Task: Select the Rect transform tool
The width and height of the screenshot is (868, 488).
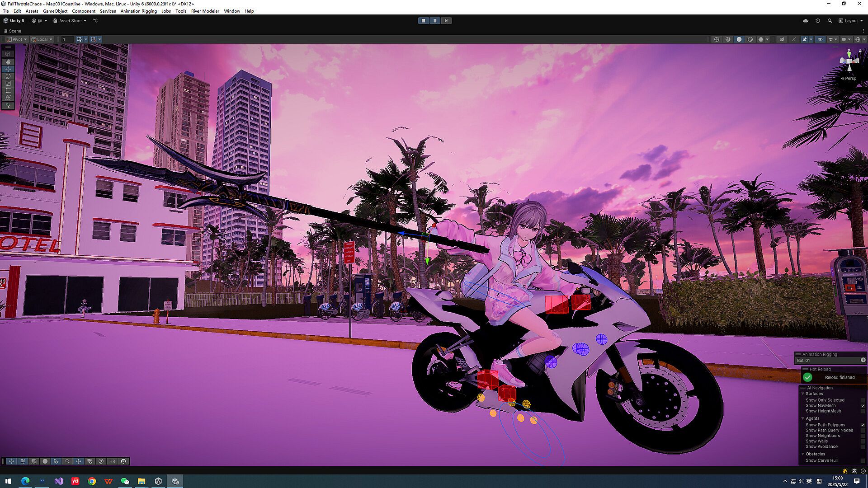Action: 8,91
